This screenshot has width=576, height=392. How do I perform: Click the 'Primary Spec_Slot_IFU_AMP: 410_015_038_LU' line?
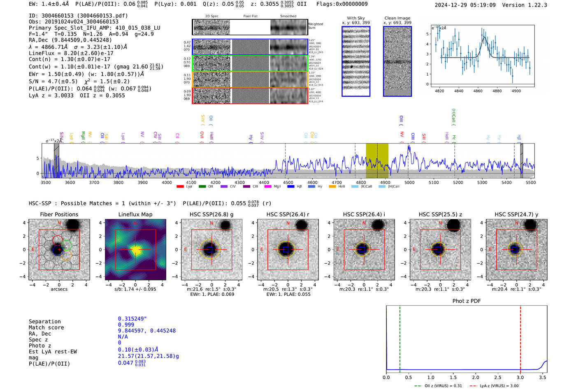coord(95,28)
